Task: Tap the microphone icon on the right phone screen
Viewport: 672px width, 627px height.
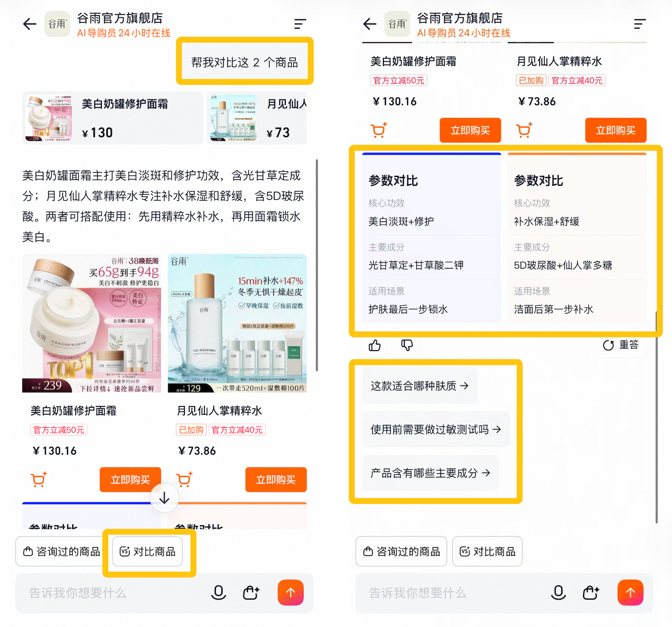Action: (558, 593)
